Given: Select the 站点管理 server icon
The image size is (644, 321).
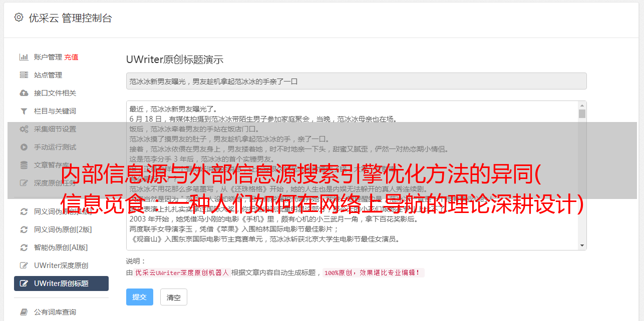Looking at the screenshot, I should [24, 75].
